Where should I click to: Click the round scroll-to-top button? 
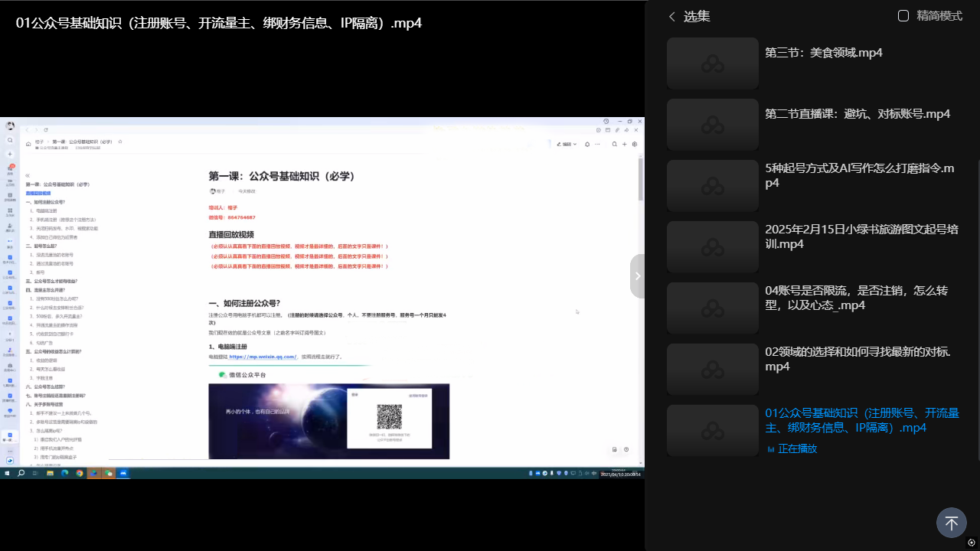951,523
